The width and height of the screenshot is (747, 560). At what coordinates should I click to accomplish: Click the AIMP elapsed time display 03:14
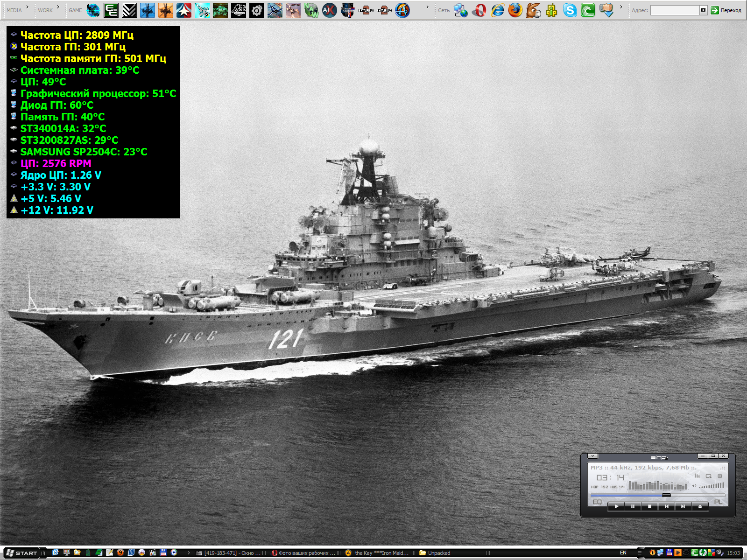coord(610,477)
